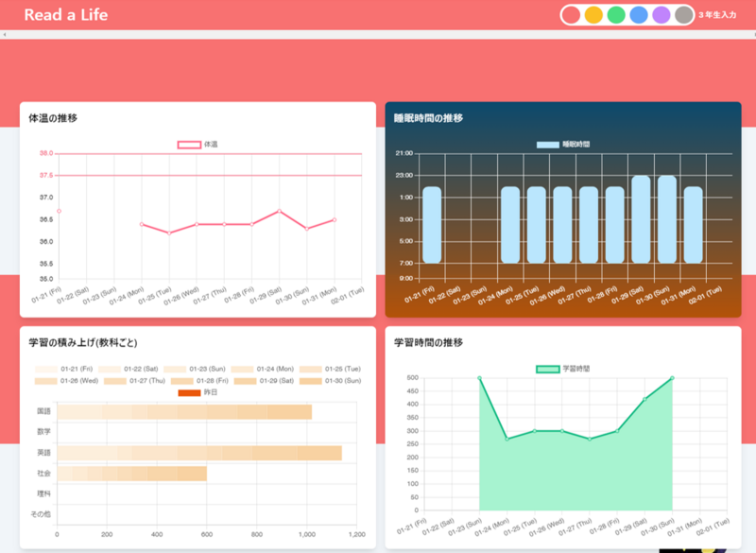Image resolution: width=756 pixels, height=553 pixels.
Task: Click the Read a Life logo title
Action: point(66,15)
